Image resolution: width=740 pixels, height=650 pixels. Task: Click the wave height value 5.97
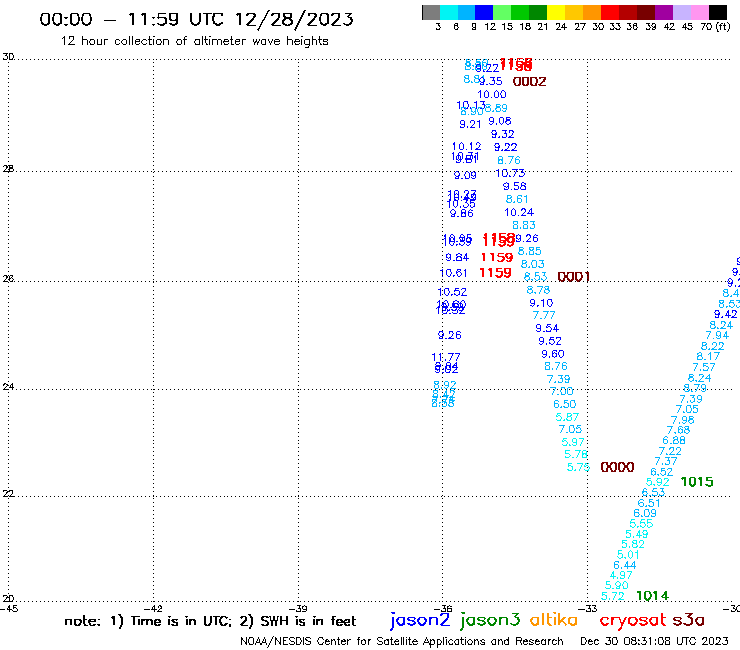pos(573,442)
